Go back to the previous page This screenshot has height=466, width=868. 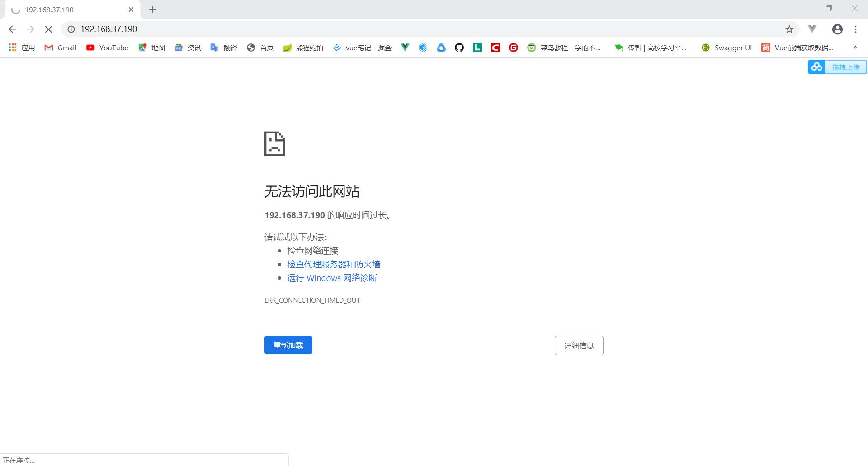(x=12, y=29)
